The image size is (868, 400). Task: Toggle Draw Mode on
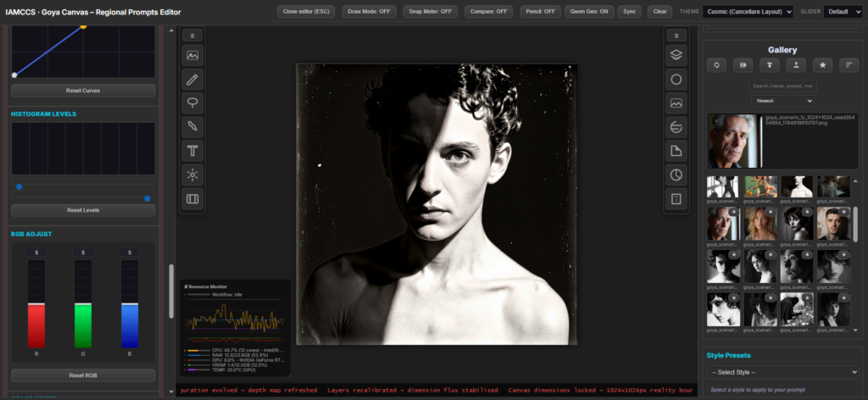370,12
